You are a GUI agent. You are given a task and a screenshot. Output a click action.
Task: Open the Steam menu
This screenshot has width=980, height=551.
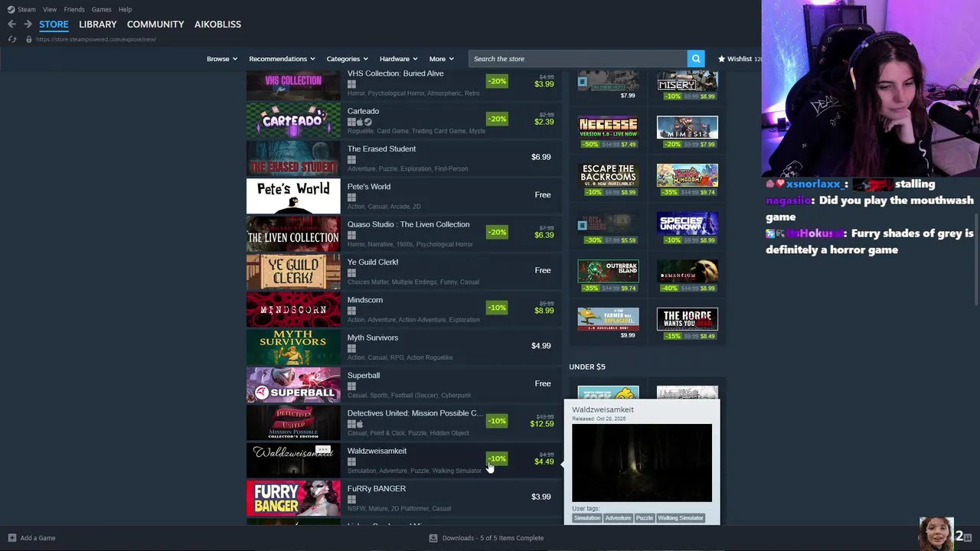pyautogui.click(x=27, y=9)
